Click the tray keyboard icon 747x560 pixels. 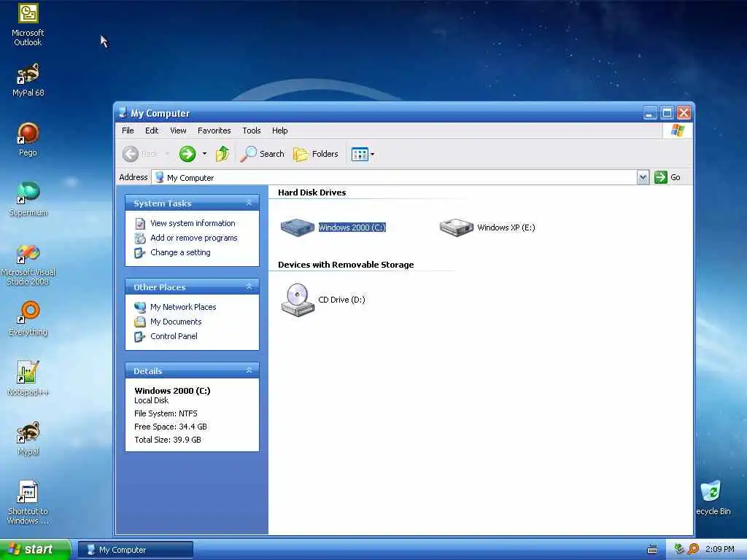[x=652, y=550]
